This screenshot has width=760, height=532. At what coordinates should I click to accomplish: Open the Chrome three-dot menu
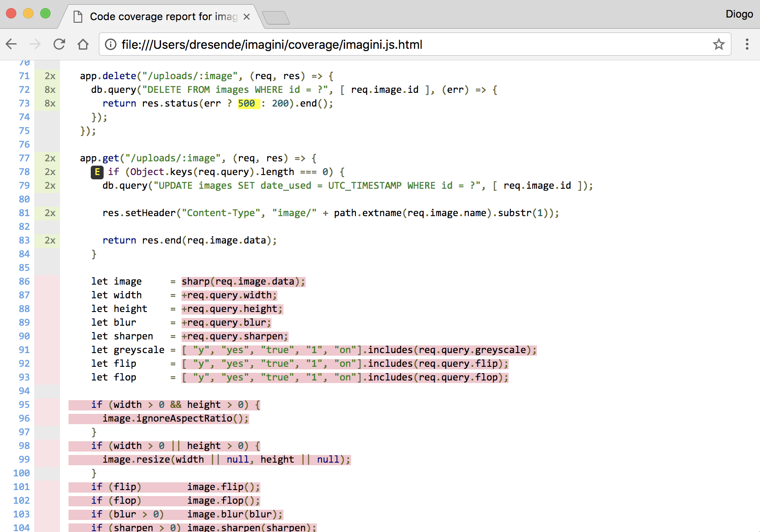click(747, 44)
